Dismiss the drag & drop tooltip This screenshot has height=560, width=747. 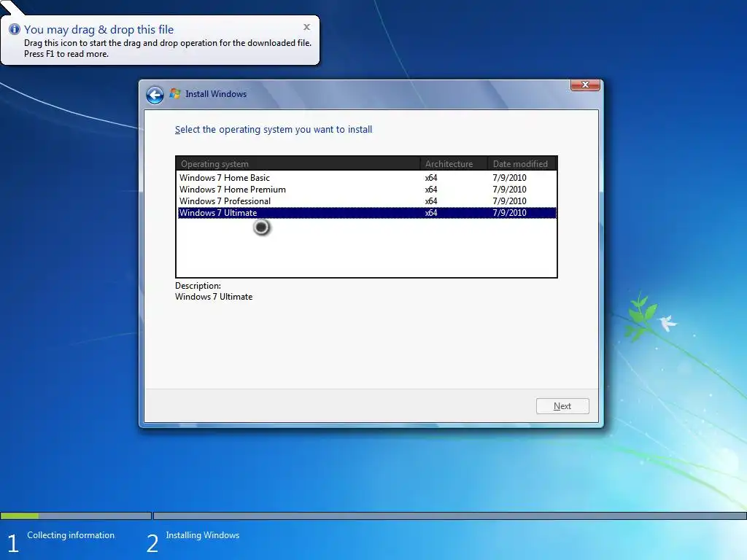click(307, 27)
